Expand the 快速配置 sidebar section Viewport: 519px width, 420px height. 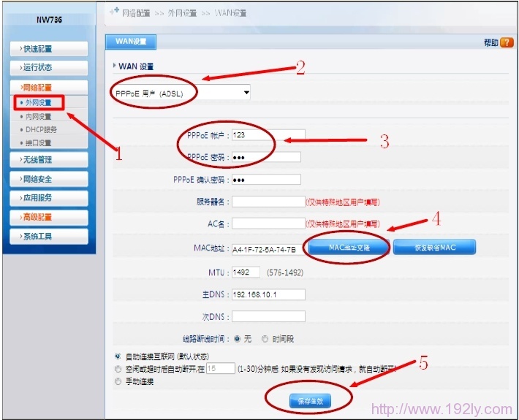(48, 49)
